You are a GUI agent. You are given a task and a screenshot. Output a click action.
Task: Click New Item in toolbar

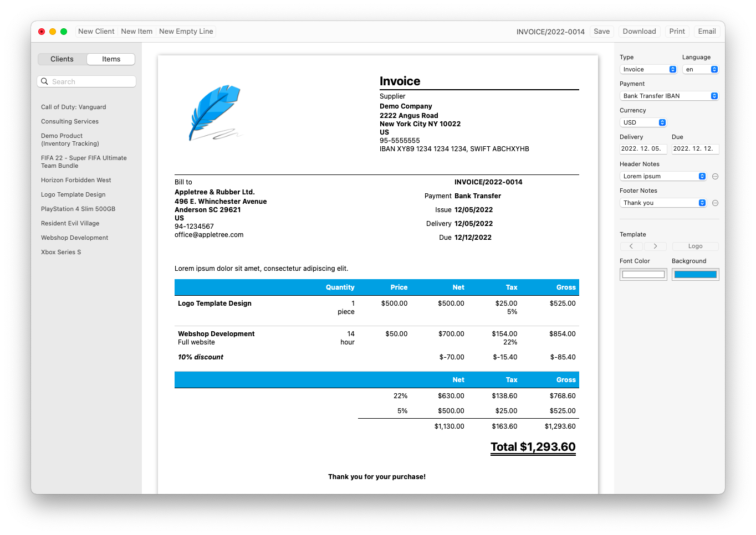pyautogui.click(x=137, y=32)
